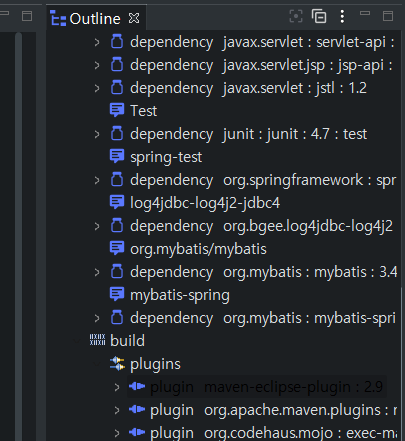Screen dimensions: 405x441
Task: Click the jar icon of servlet-api dependency
Action: [x=117, y=42]
